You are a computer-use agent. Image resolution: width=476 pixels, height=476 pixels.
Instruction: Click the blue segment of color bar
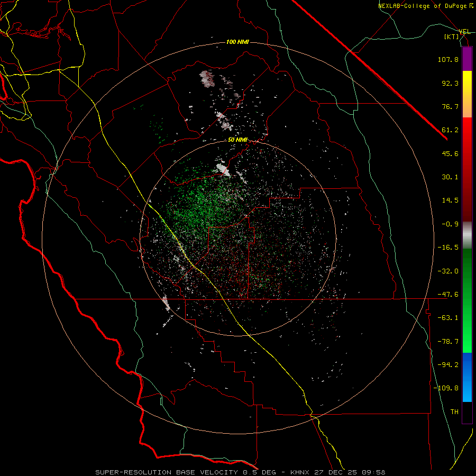[467, 377]
